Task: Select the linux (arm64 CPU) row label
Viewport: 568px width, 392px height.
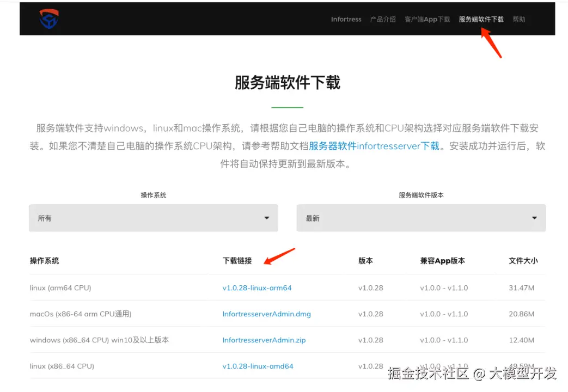Action: 60,288
